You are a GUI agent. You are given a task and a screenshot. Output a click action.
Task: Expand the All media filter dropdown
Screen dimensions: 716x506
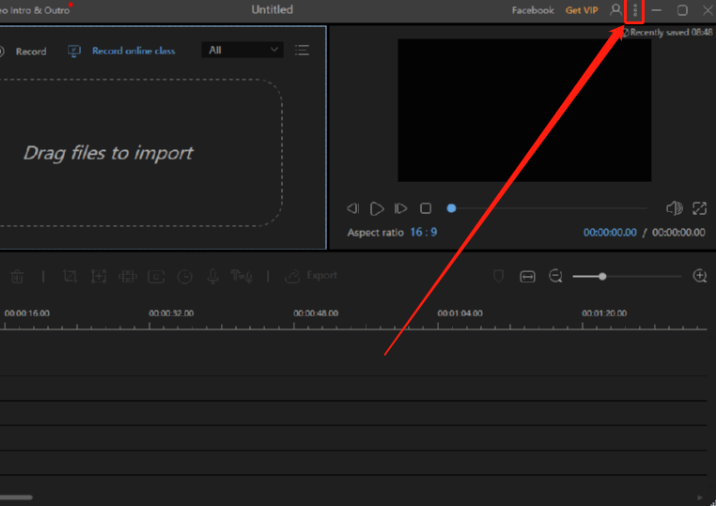[x=243, y=50]
